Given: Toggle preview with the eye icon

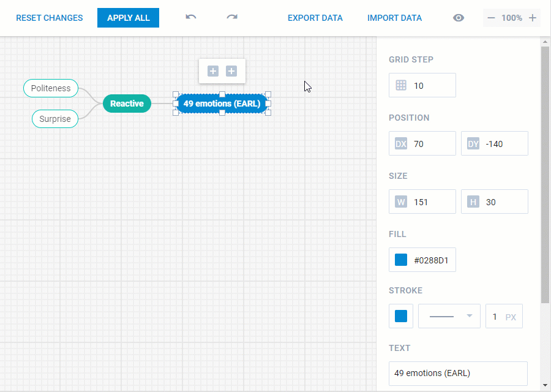Looking at the screenshot, I should (x=458, y=18).
